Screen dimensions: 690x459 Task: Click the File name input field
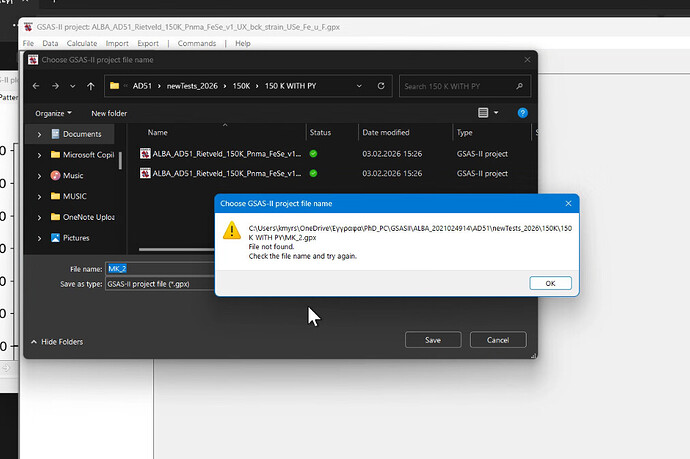pos(160,268)
